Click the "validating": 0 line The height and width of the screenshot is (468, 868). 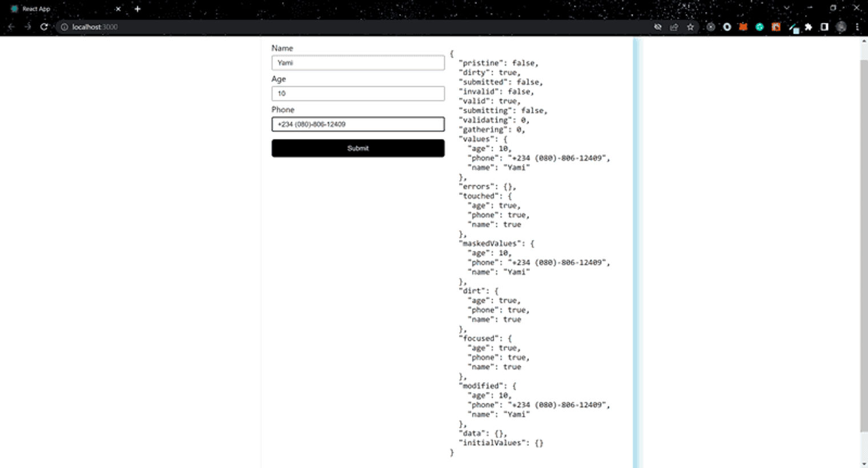point(494,120)
